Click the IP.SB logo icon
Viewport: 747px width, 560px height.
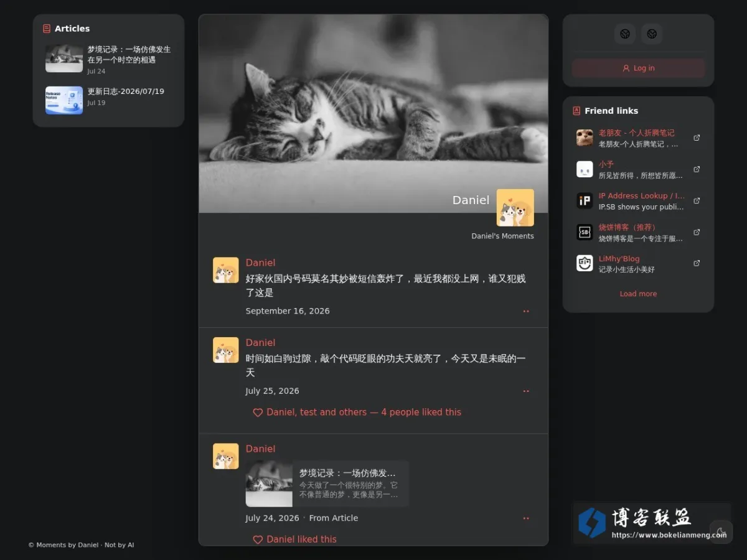click(x=585, y=200)
